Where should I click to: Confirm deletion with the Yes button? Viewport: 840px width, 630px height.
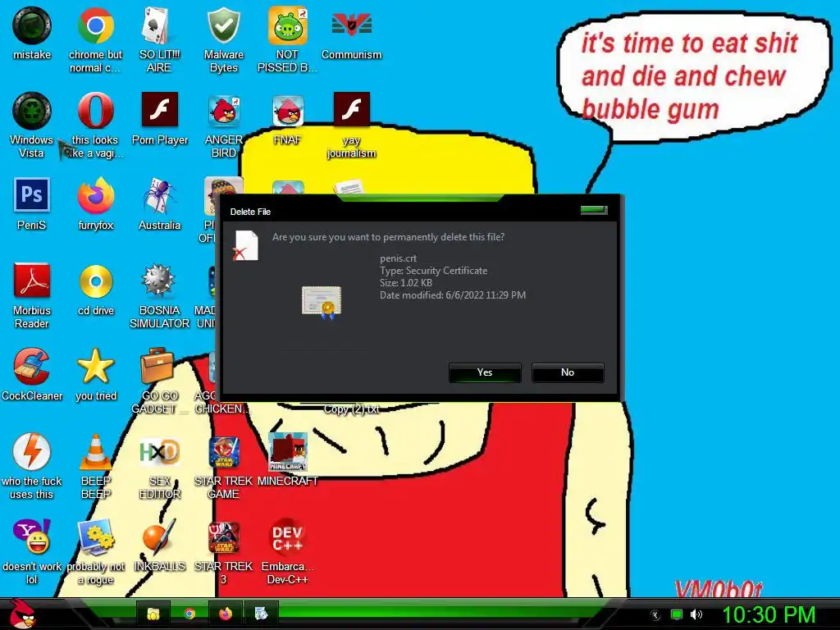click(485, 372)
